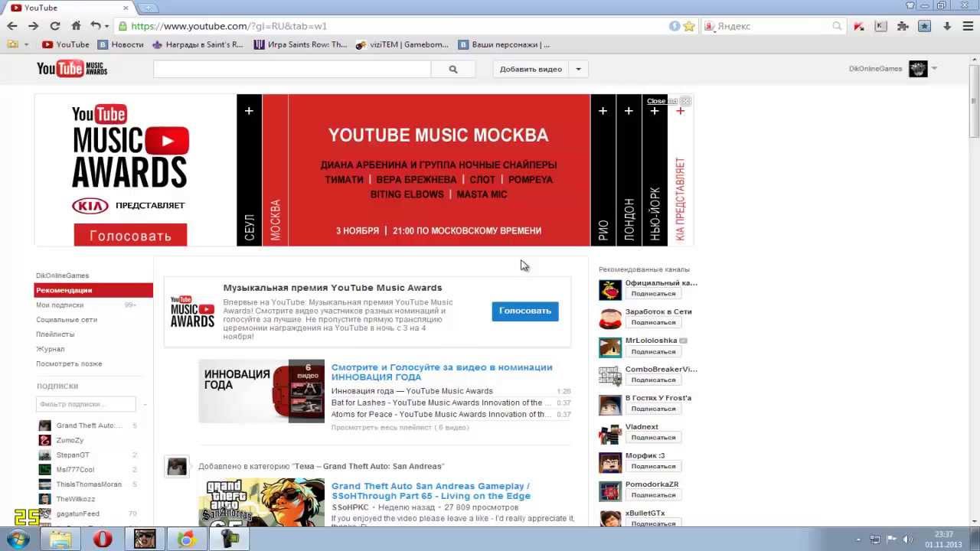Go to the browser home page icon

coord(75,26)
